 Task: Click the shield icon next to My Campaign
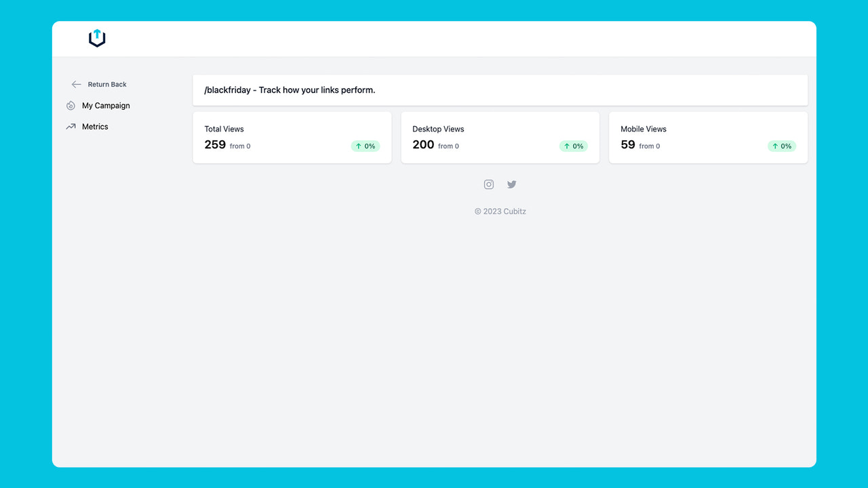(71, 106)
